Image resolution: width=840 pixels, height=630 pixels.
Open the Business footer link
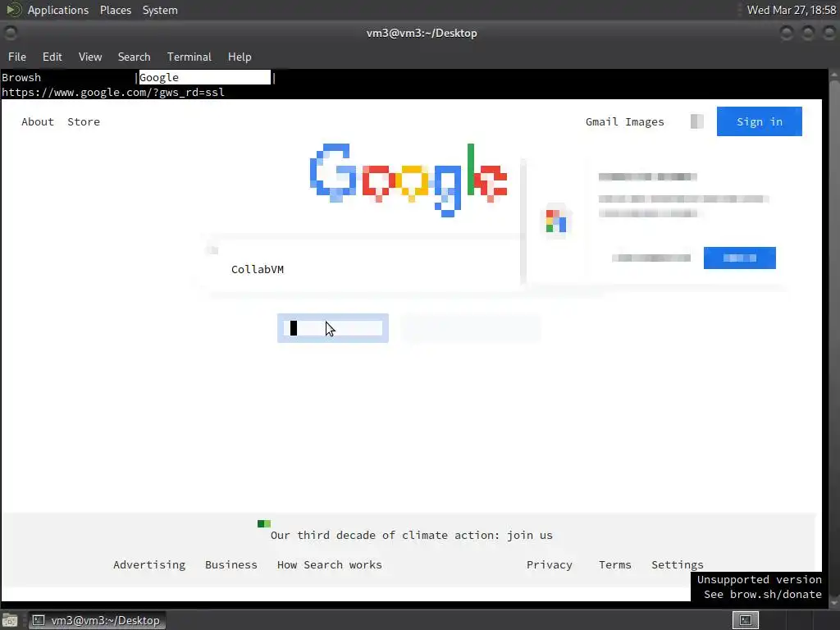click(231, 564)
